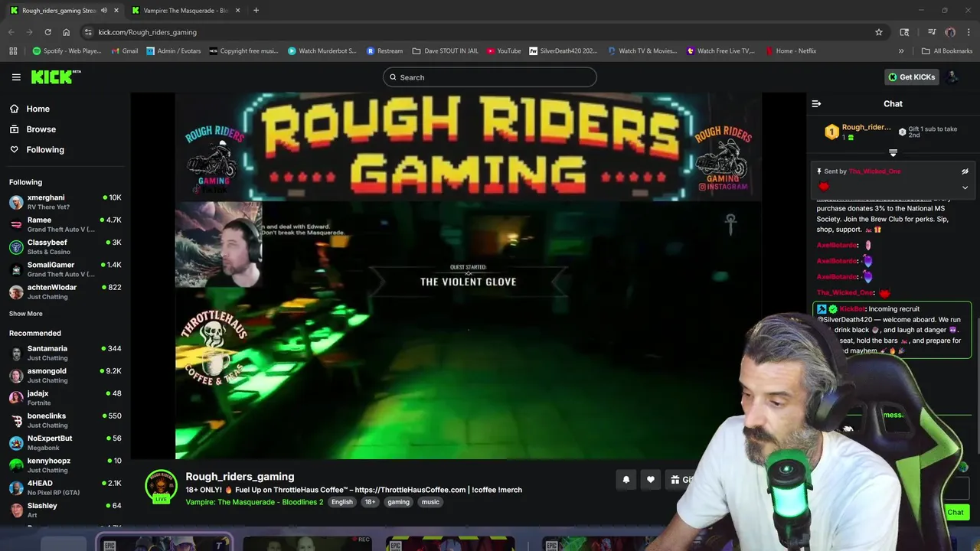
Task: Click the Get KICKs button
Action: [911, 77]
